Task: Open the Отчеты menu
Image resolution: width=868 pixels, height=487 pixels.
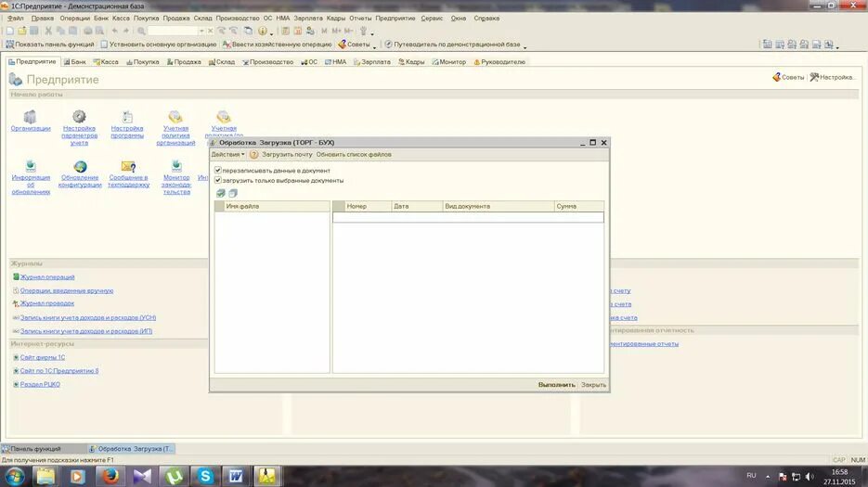Action: (x=360, y=19)
